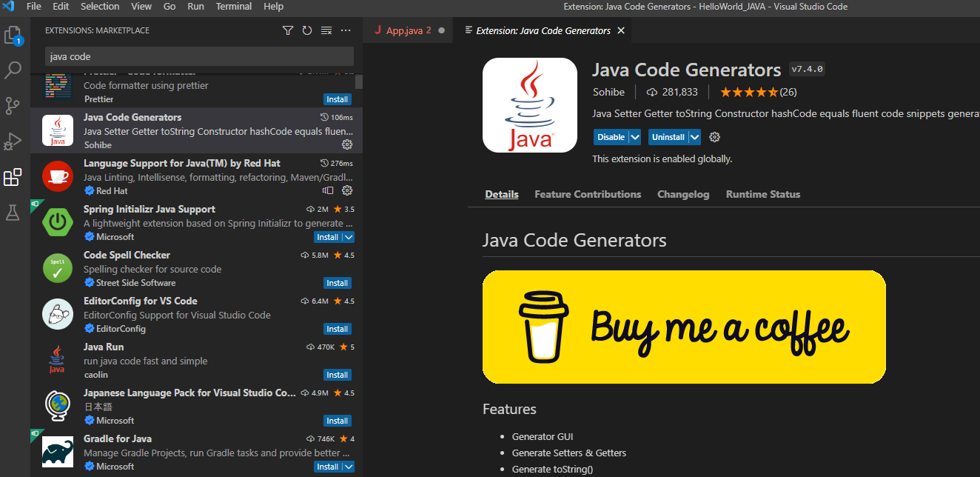Open the Uninstall dropdown arrow
Viewport: 980px width, 477px height.
694,137
